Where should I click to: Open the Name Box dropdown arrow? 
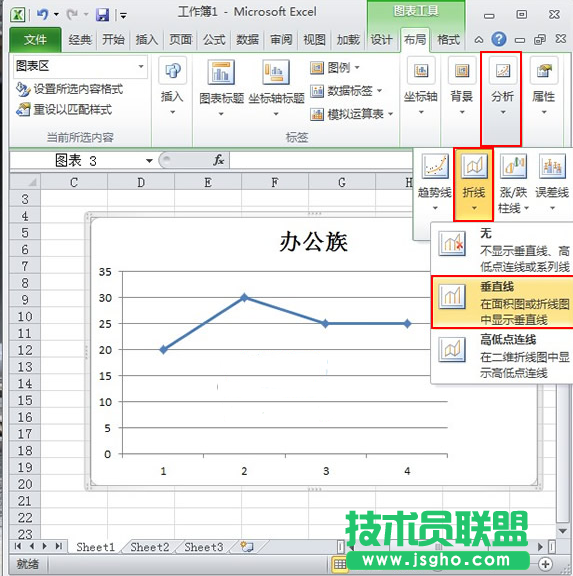point(149,161)
